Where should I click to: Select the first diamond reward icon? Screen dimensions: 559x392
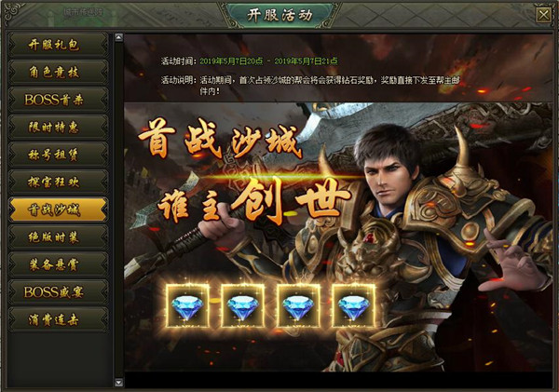tap(187, 306)
